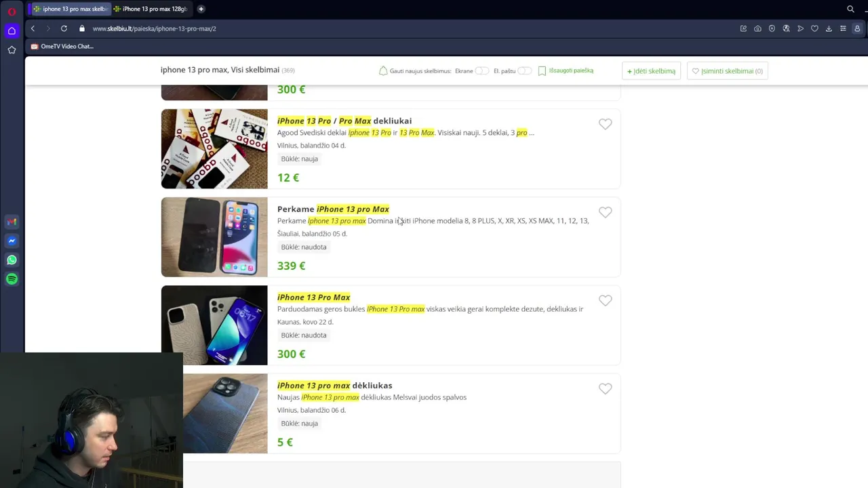Click the Kaunas, kovo 22 d. text
The image size is (868, 488).
pyautogui.click(x=305, y=322)
